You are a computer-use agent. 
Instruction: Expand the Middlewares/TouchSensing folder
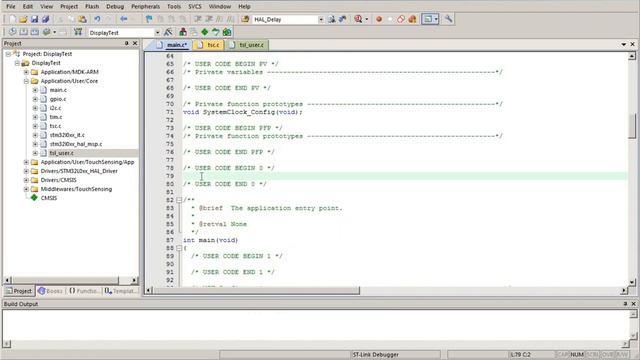26,189
